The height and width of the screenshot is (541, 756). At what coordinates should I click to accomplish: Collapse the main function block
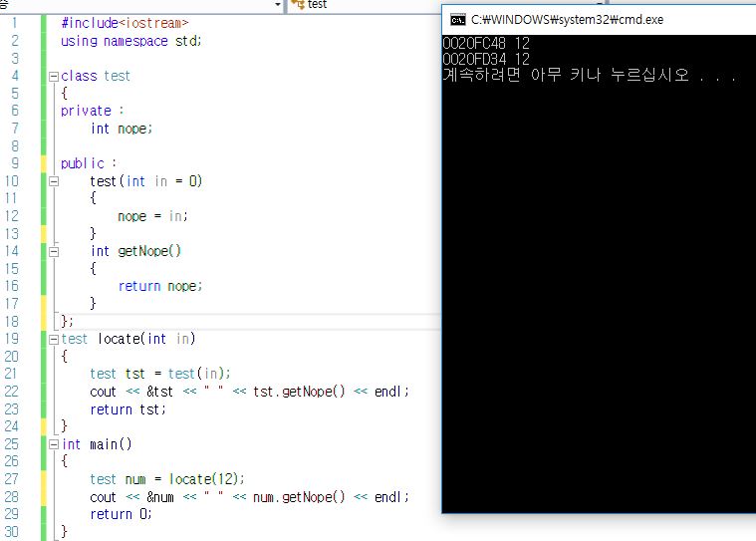53,444
